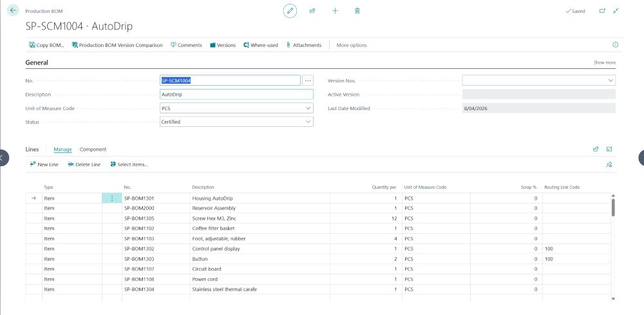This screenshot has width=644, height=315.
Task: Click Select items button
Action: coord(129,164)
